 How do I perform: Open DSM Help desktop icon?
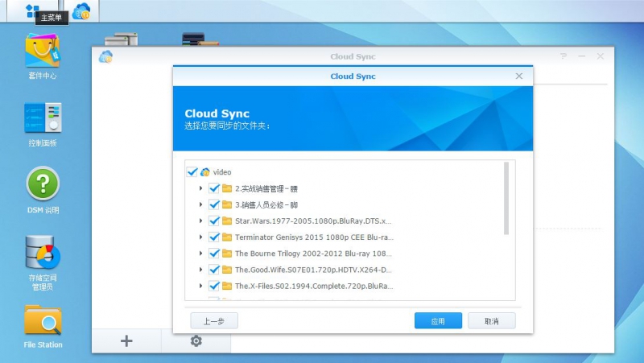tap(42, 184)
